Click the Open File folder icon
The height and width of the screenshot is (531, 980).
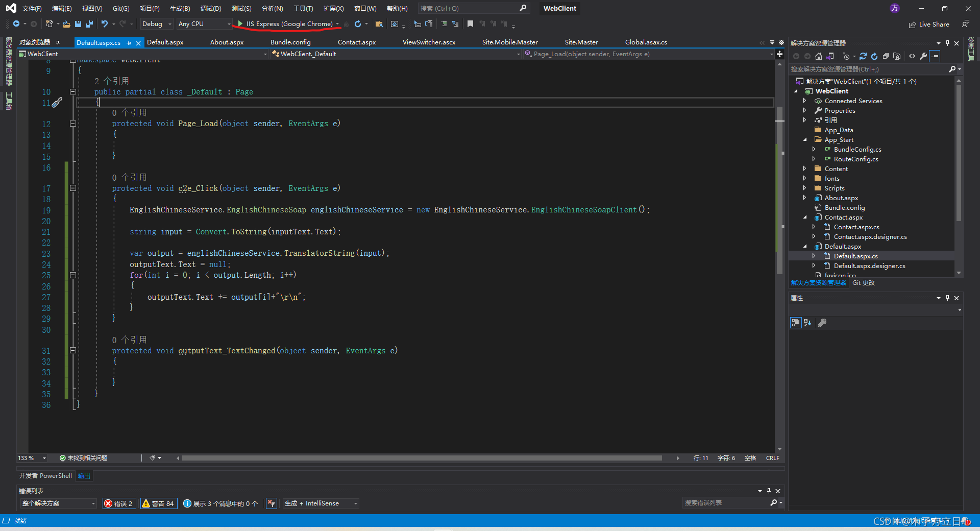(x=66, y=24)
